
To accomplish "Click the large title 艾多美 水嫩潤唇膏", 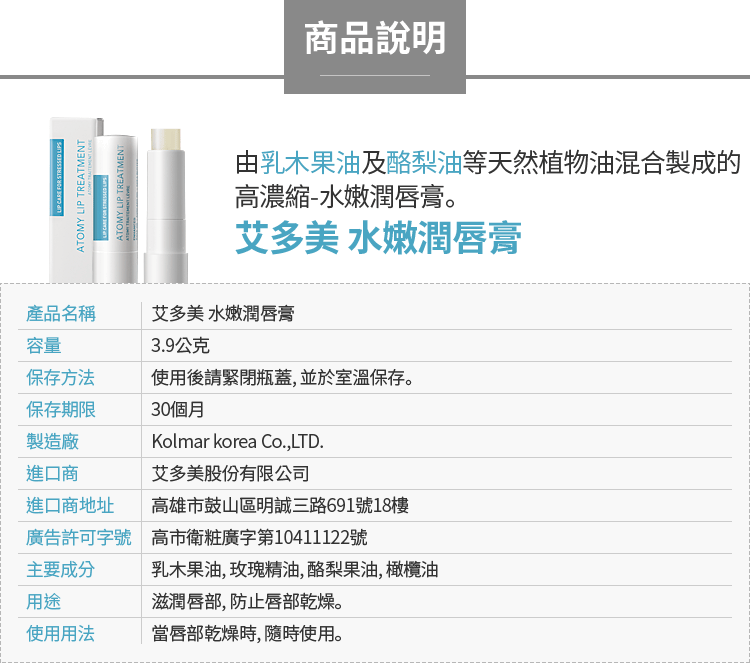I will (378, 238).
